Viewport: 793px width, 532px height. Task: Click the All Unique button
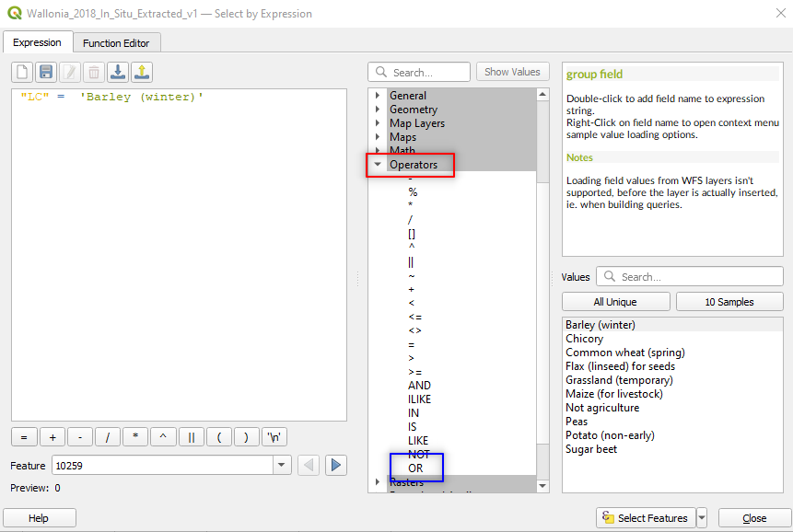click(x=615, y=302)
